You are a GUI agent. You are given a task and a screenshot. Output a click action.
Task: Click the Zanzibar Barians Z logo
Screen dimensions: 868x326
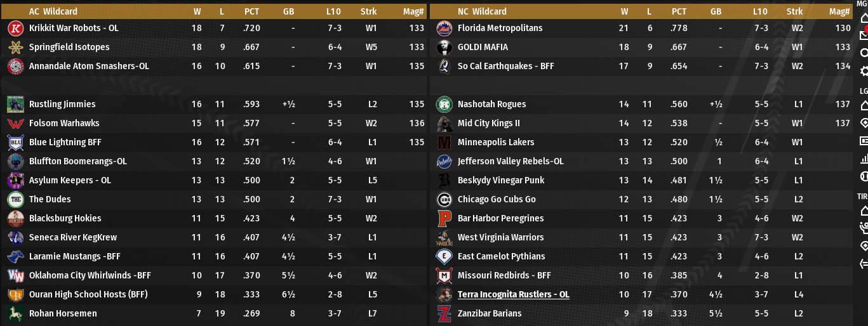click(x=444, y=314)
